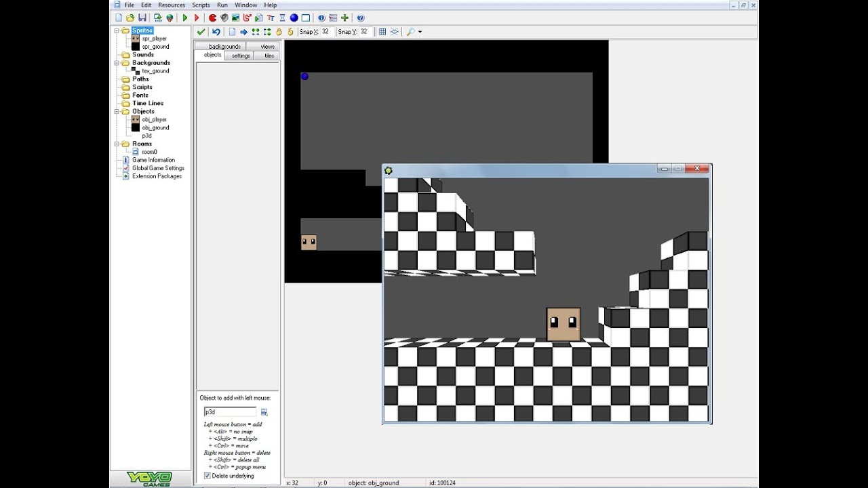Collapse the Sprites folder in tree
The width and height of the screenshot is (868, 488).
(117, 30)
